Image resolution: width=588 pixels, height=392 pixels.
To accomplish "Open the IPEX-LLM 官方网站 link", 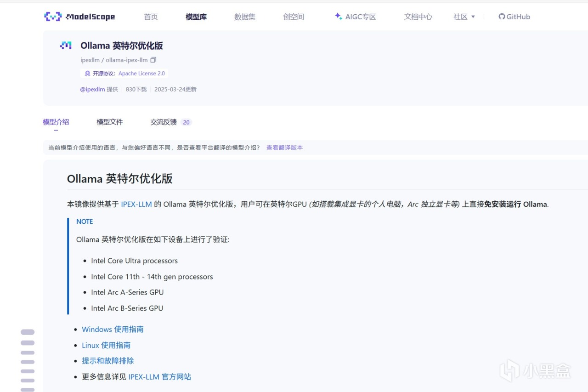I will pyautogui.click(x=159, y=377).
